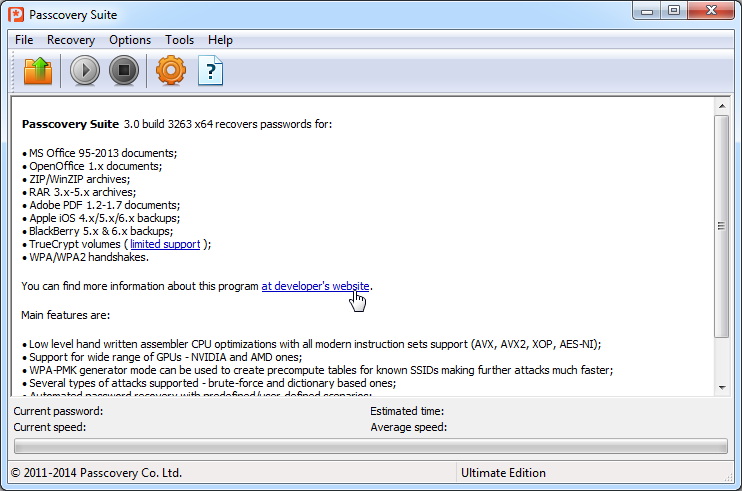Click the open file folder toolbar icon
Image resolution: width=742 pixels, height=491 pixels.
38,71
